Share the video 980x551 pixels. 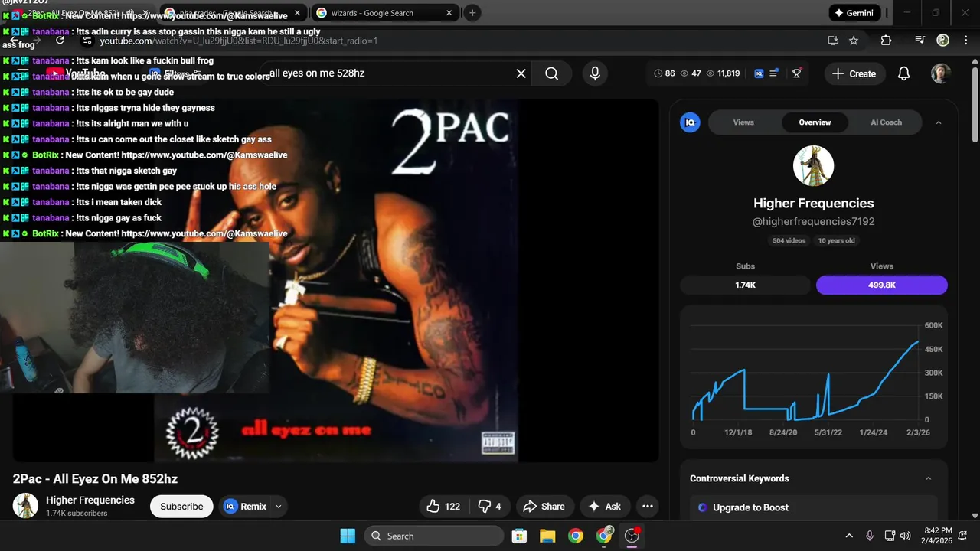[544, 506]
